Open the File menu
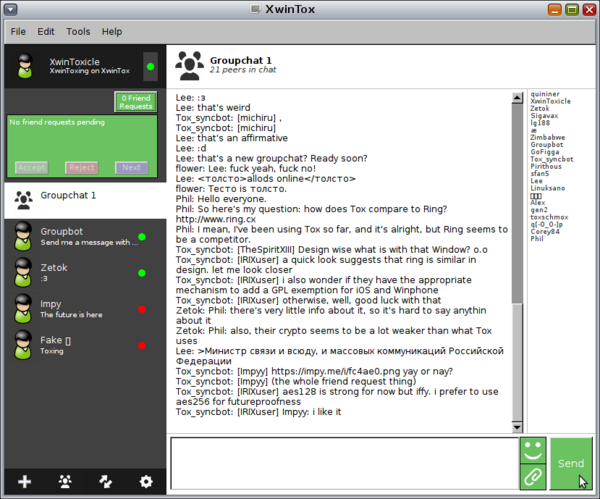The image size is (600, 499). (18, 31)
